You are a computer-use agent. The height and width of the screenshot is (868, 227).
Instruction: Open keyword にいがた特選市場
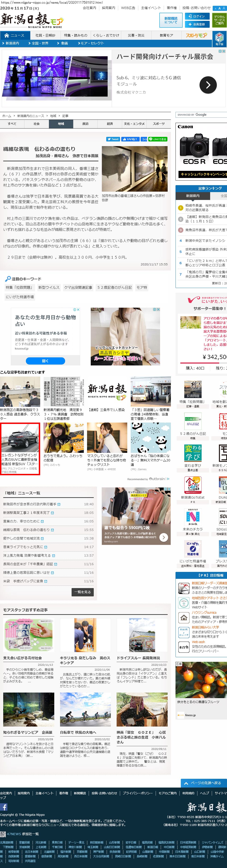(20, 297)
